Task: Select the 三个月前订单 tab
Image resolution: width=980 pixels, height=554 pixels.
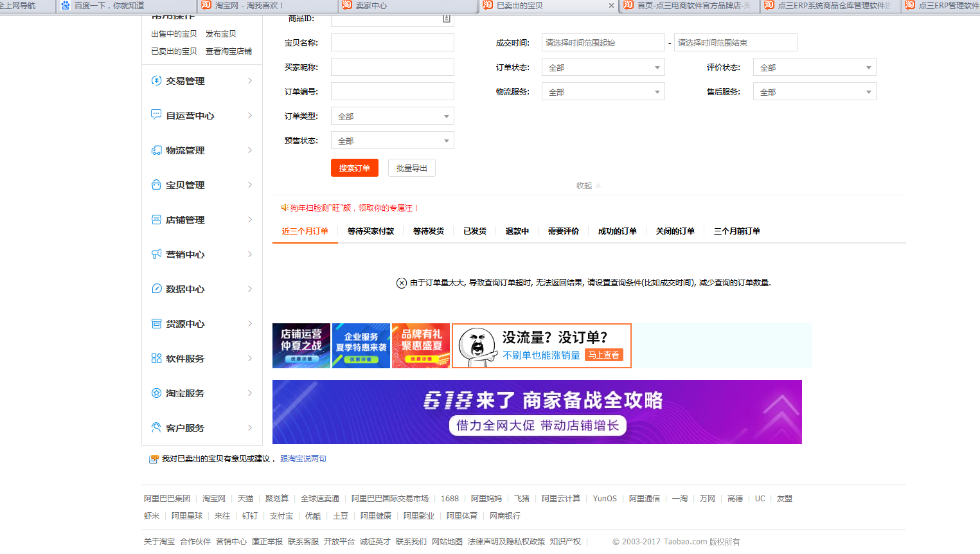Action: [x=737, y=231]
